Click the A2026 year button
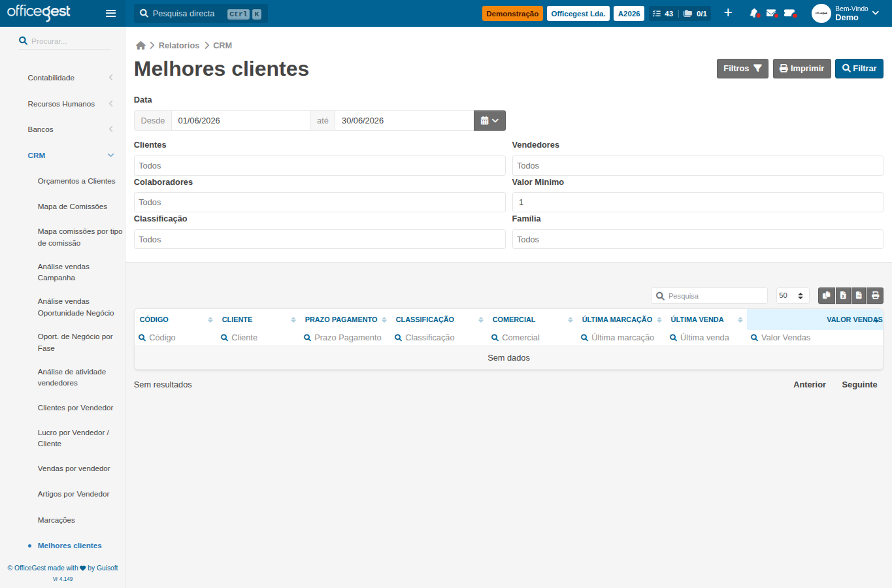 coord(629,14)
